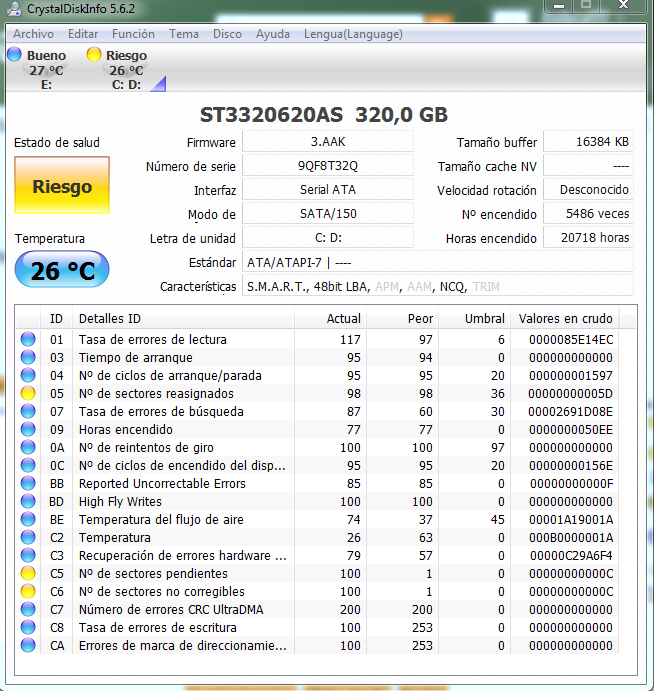The height and width of the screenshot is (691, 654).
Task: Select the Número de errores CRC UltraDMA text
Action: [171, 609]
